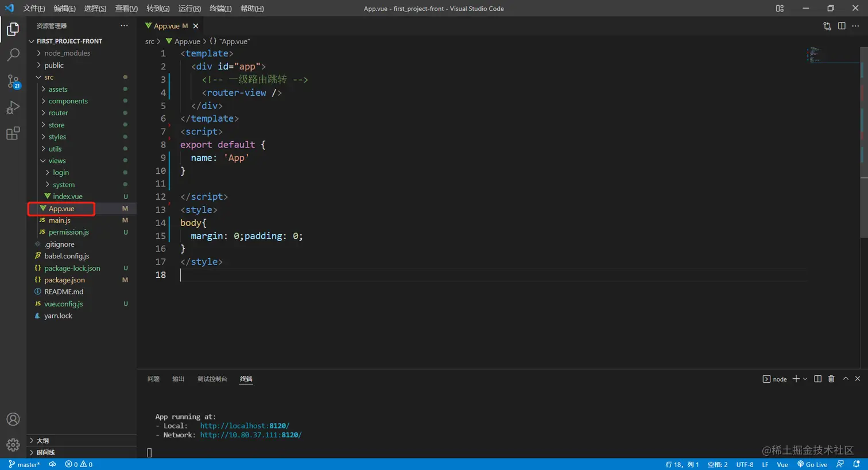
Task: Open changes compare icon in editor toolbar
Action: (x=827, y=26)
